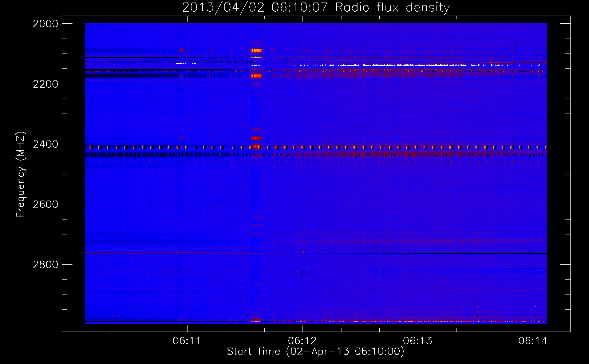This screenshot has width=589, height=364.
Task: Select the 2600 frequency axis label
Action: tap(46, 204)
